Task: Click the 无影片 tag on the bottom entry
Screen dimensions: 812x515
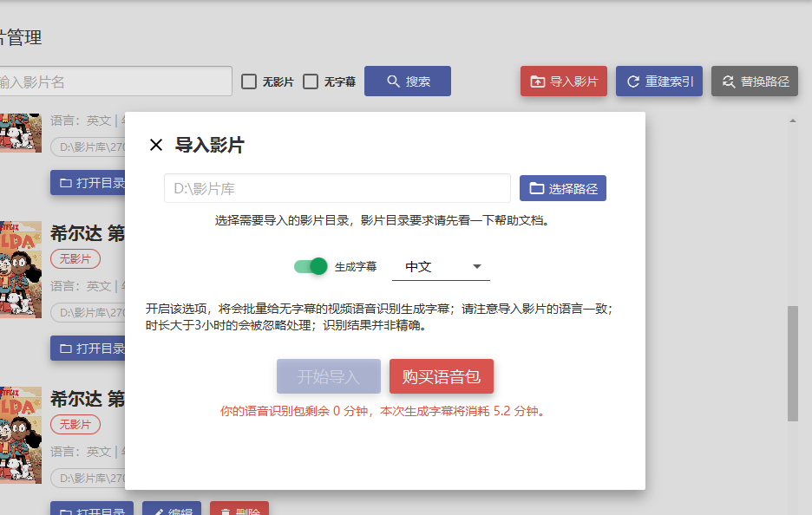Action: tap(75, 425)
